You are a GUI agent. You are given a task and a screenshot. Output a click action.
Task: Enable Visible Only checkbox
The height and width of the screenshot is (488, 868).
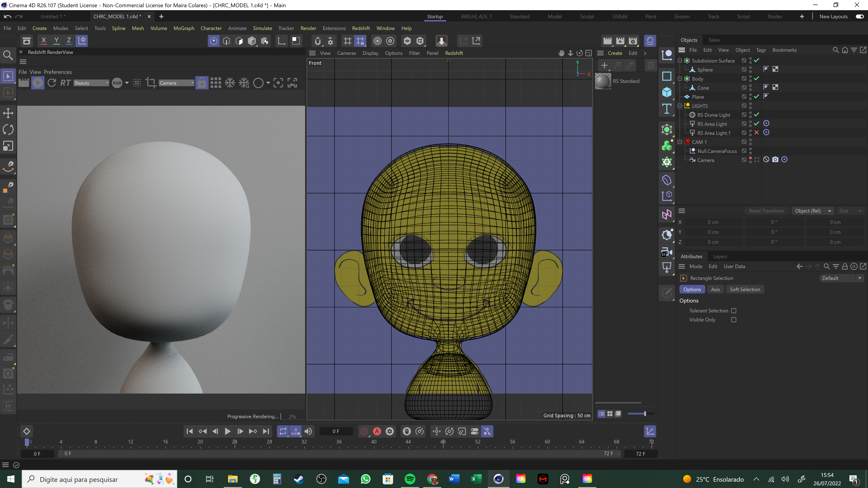pos(734,320)
